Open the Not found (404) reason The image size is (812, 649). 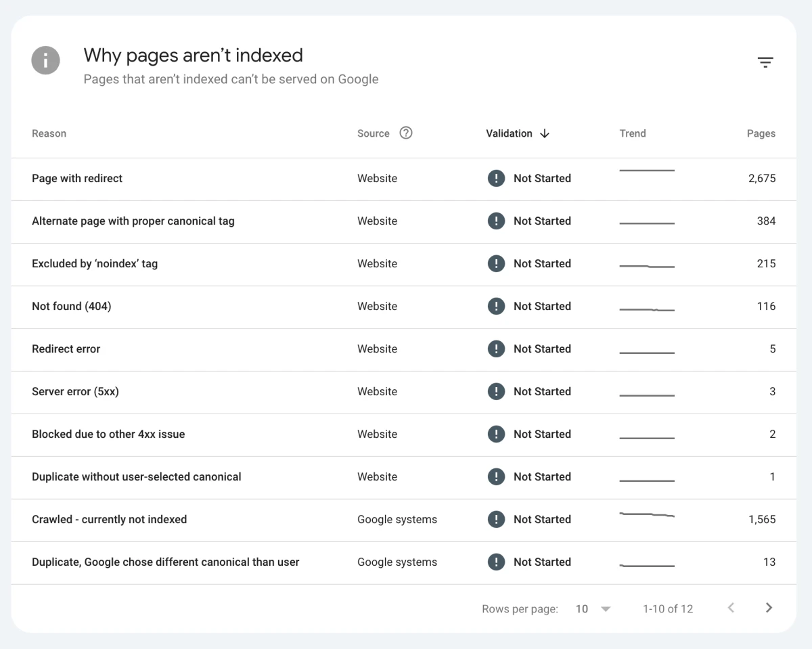point(72,307)
